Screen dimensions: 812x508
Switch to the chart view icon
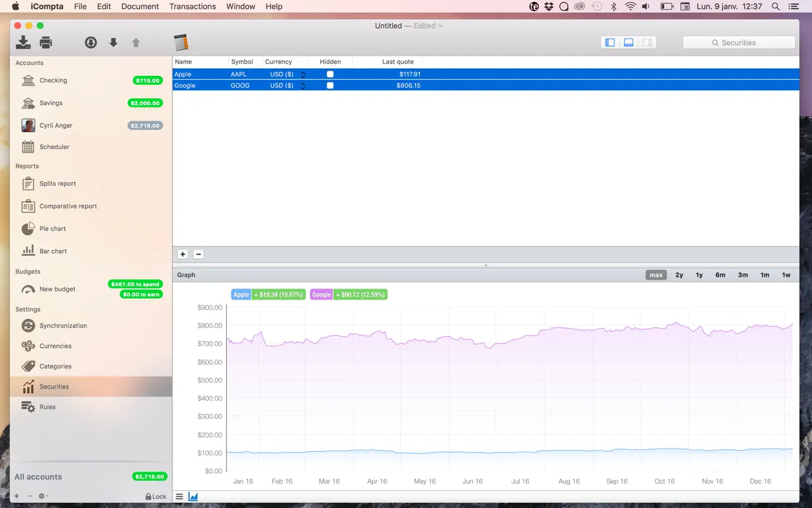click(x=193, y=497)
